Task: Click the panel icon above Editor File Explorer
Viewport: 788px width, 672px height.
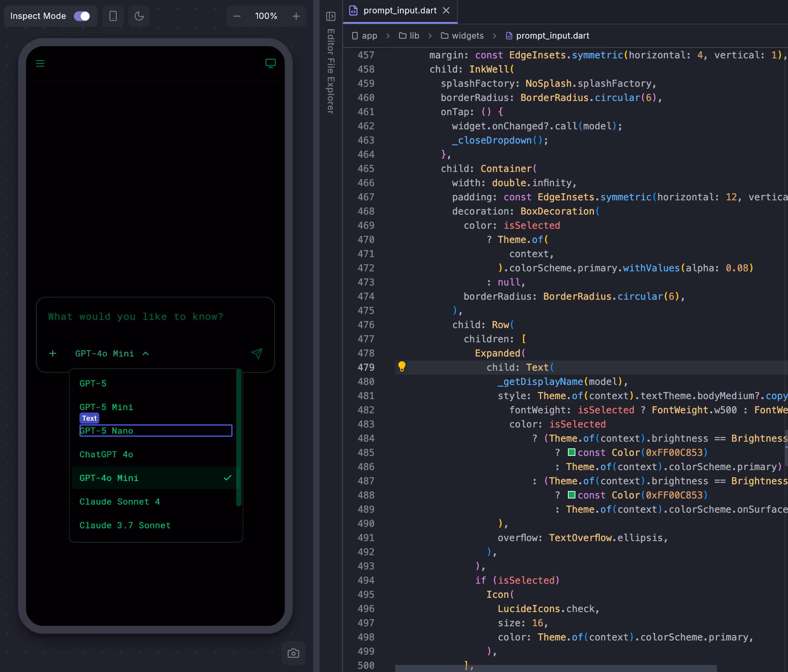Action: pos(331,17)
